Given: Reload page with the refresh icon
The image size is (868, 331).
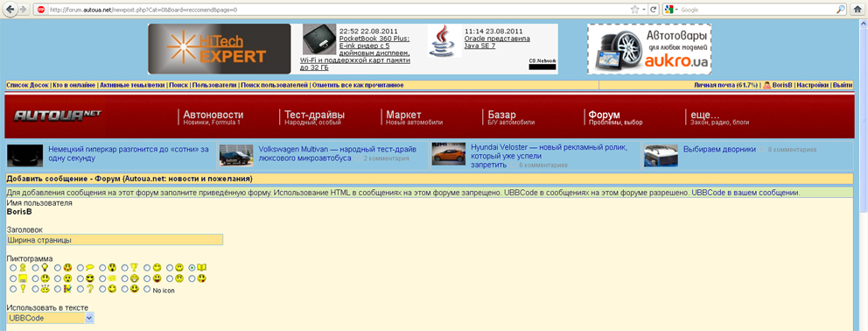Looking at the screenshot, I should click(x=654, y=10).
